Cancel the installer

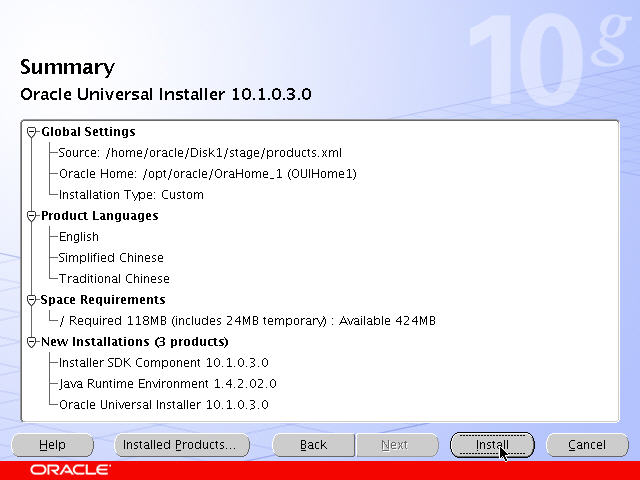point(587,445)
